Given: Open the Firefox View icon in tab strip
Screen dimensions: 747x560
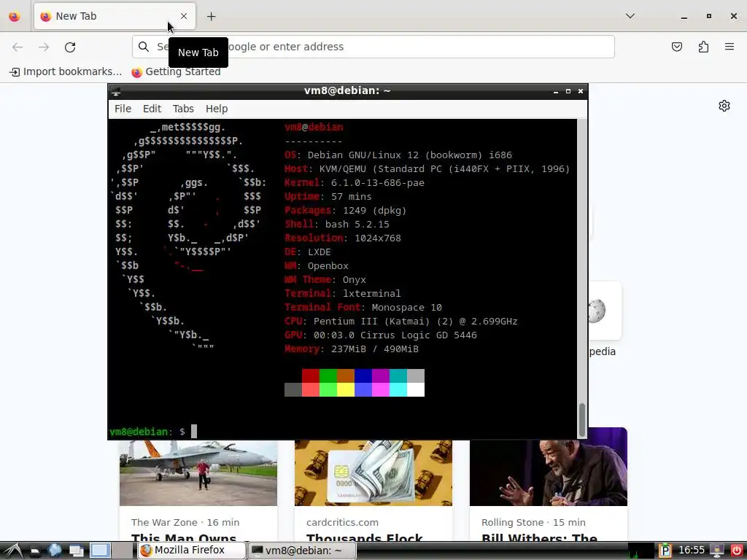Looking at the screenshot, I should [x=15, y=16].
